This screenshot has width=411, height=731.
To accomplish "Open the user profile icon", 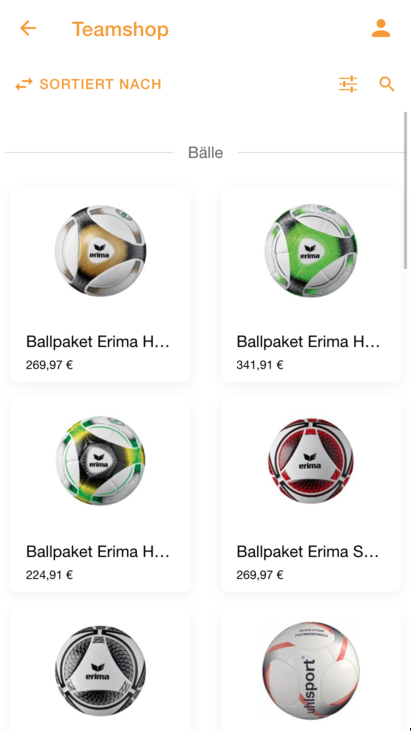I will 381,28.
